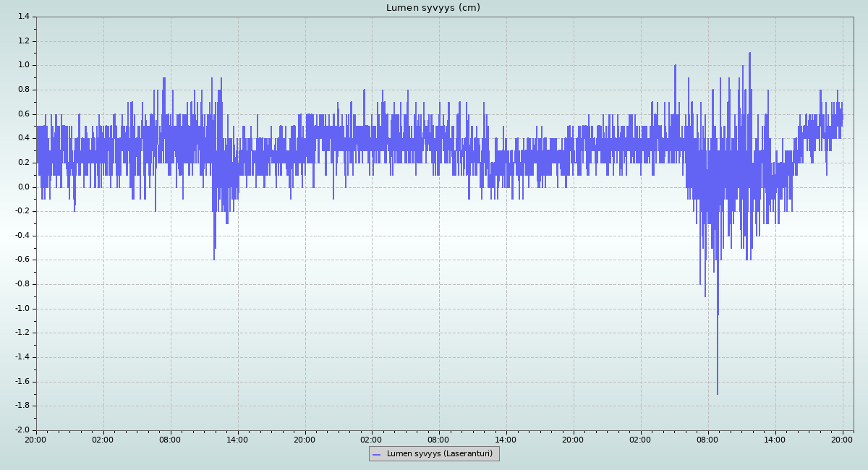Select the deepest negative spike near -1.7

tap(718, 393)
